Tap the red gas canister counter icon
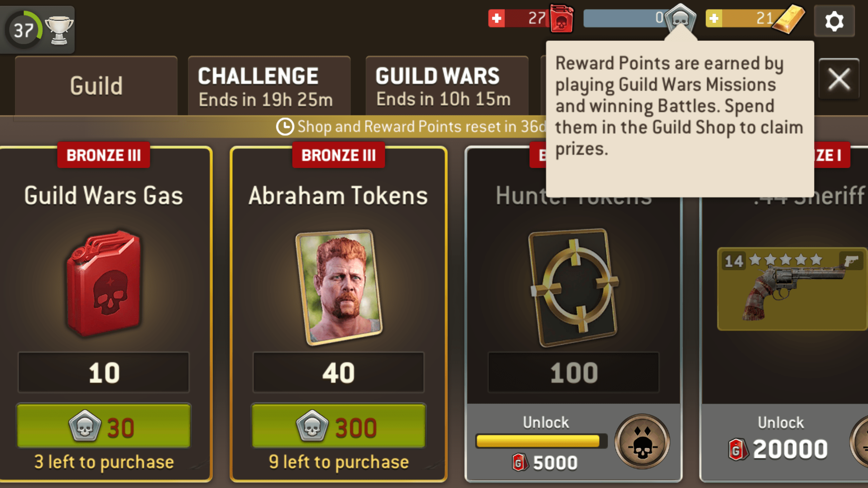868x488 pixels. pos(561,19)
